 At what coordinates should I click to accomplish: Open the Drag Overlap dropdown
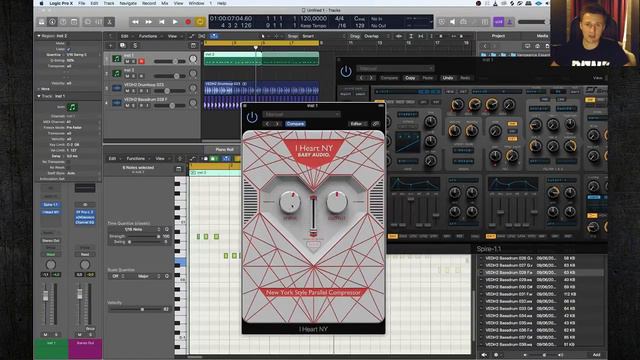pos(371,36)
